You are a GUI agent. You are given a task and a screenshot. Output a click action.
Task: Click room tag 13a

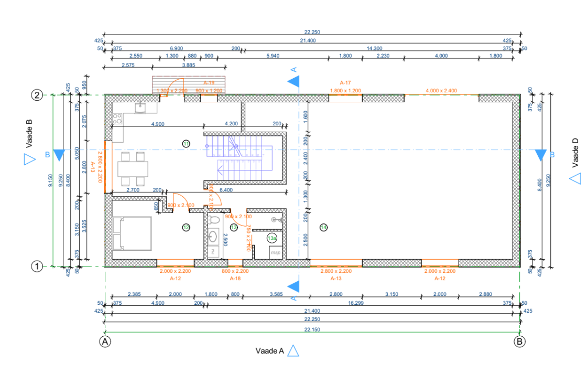(271, 238)
